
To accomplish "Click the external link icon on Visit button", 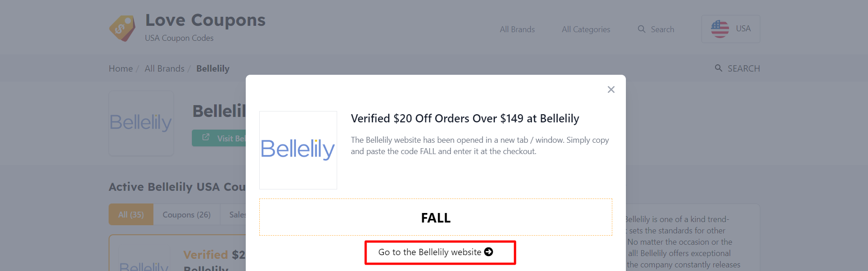I will [x=206, y=137].
